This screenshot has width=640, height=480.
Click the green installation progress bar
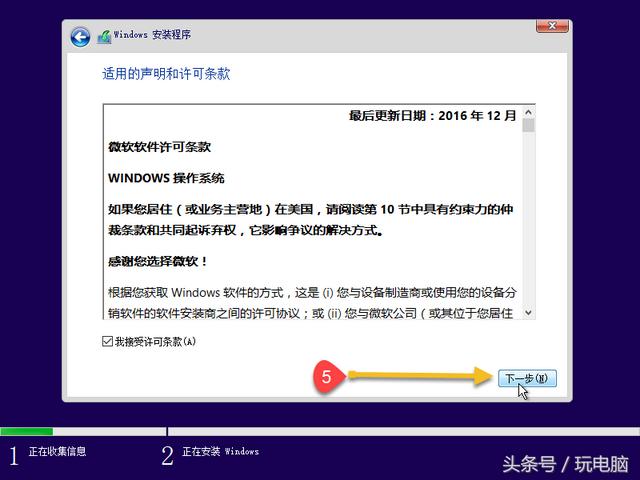27,431
